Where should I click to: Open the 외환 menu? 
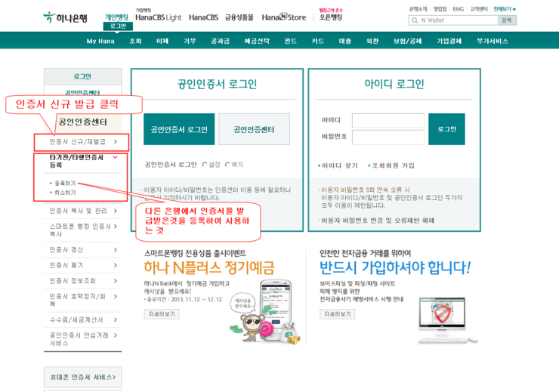tap(372, 41)
